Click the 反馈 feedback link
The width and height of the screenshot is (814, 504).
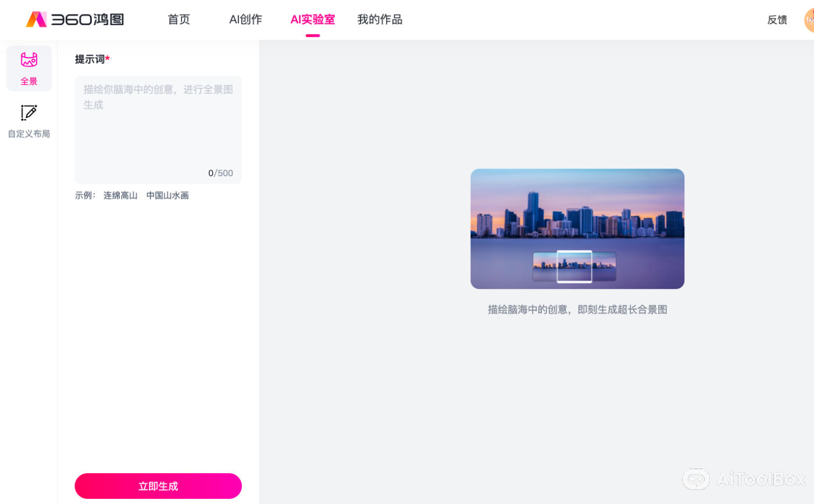pyautogui.click(x=777, y=19)
